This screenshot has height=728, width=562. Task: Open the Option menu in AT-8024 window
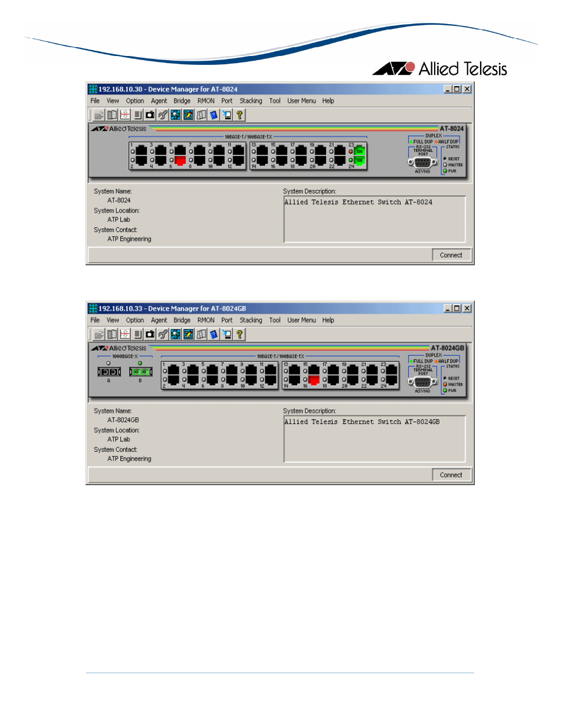coord(135,101)
